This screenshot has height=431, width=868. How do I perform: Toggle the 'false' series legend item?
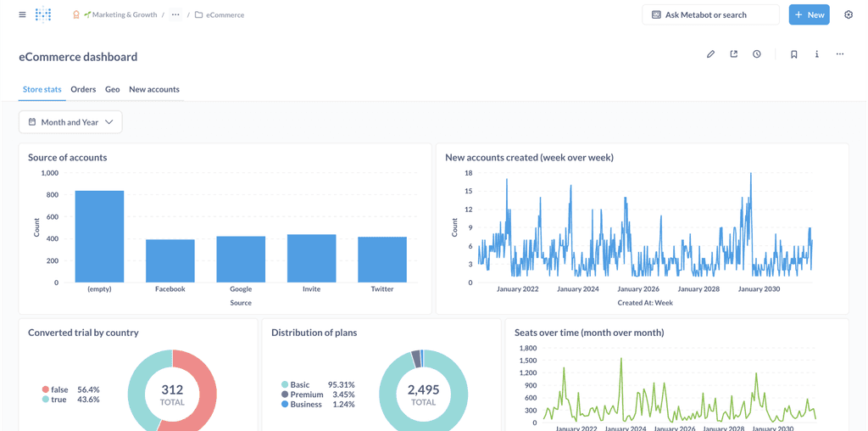tap(58, 389)
